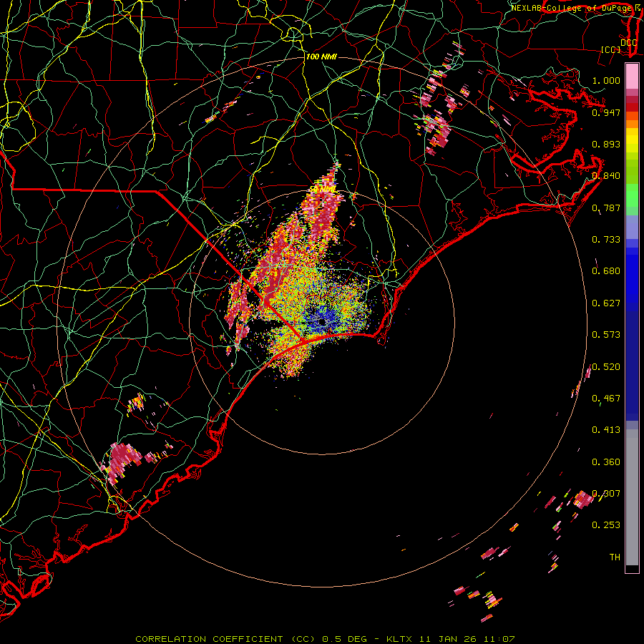Click the 0.413 scale value
This screenshot has width=644, height=644.
606,430
